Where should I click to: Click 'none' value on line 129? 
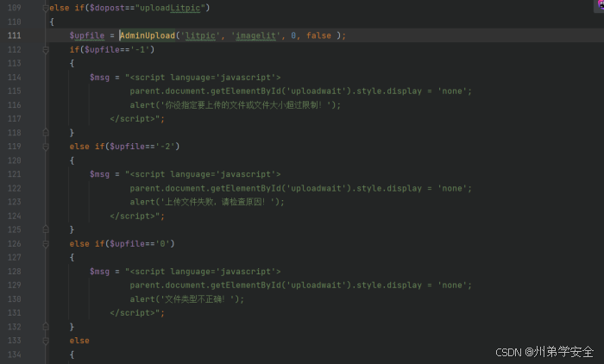click(x=452, y=286)
